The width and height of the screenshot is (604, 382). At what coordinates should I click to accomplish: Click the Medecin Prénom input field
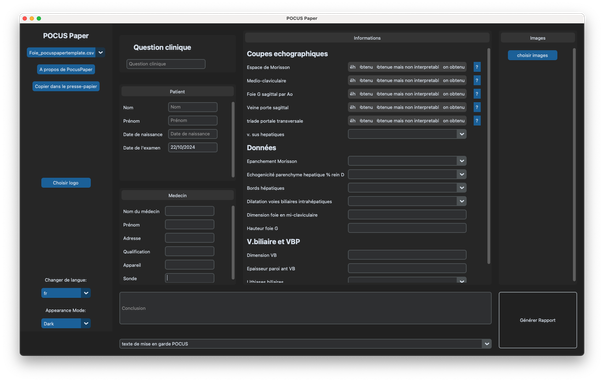[x=190, y=225]
